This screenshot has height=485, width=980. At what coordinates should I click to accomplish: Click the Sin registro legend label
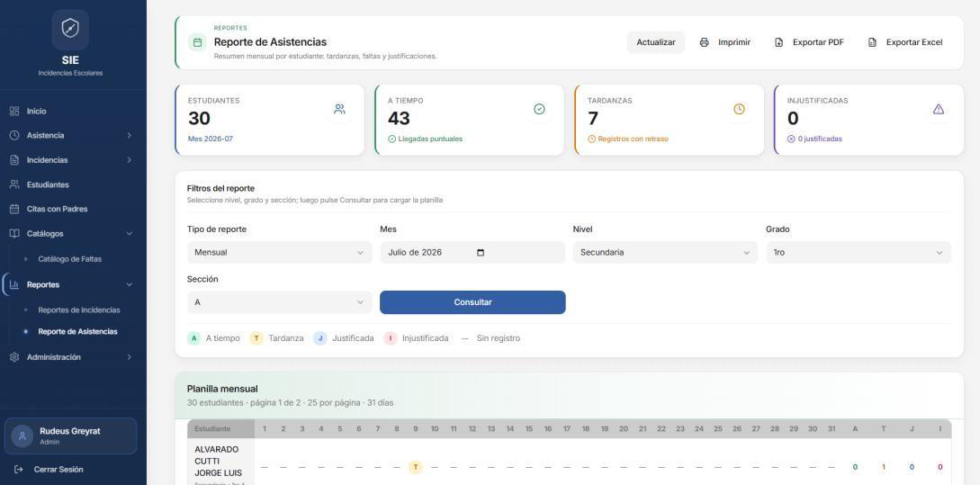(499, 338)
